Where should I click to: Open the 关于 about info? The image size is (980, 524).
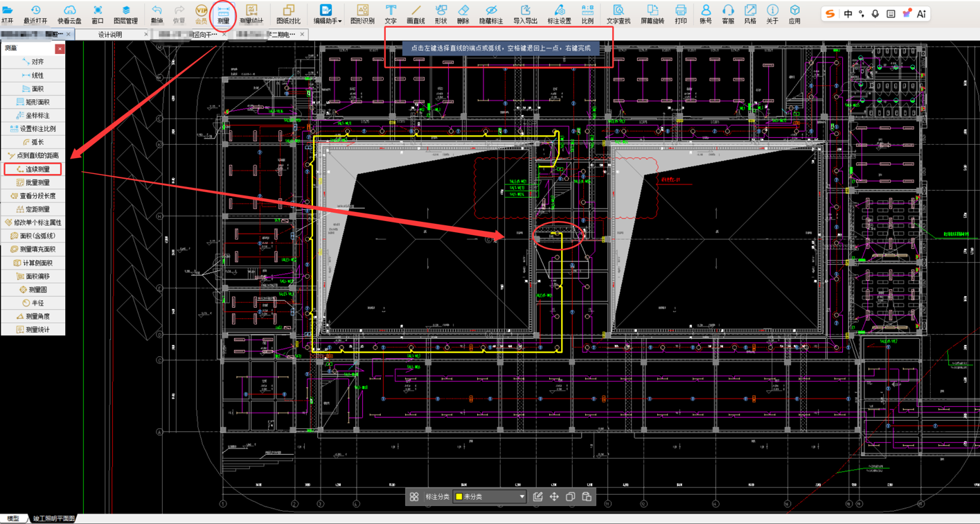pos(772,14)
